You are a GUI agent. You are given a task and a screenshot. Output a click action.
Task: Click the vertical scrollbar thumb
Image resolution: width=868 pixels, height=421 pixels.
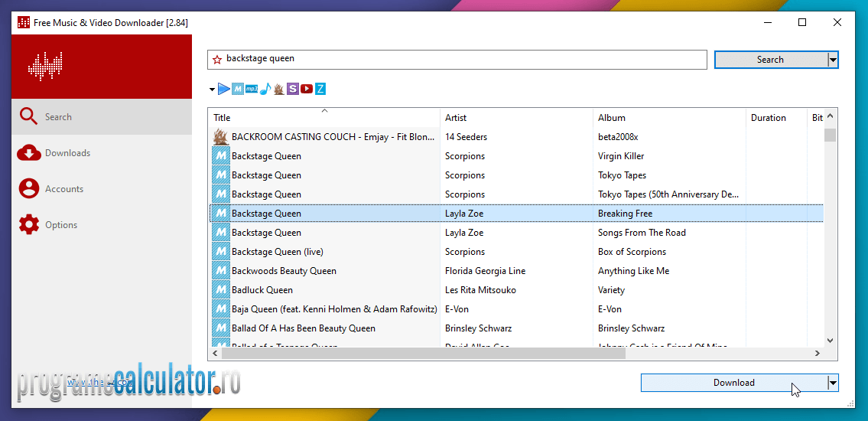point(830,135)
